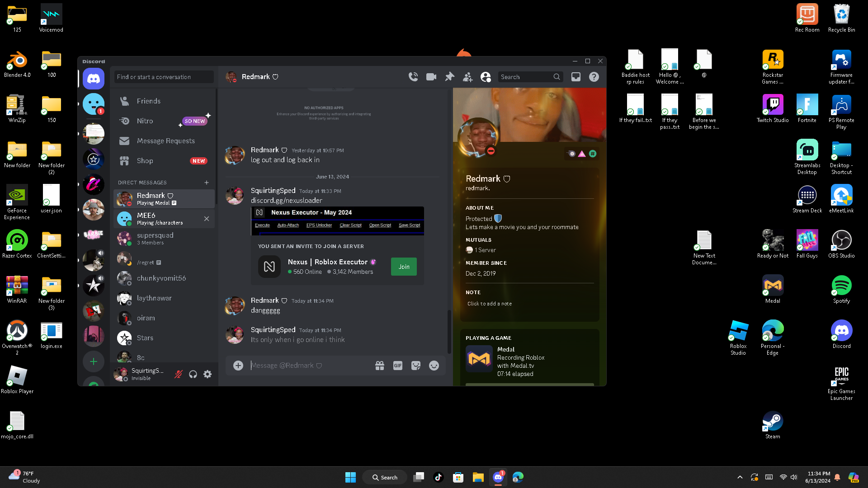Create a new direct message
Viewport: 868px width, 488px height.
point(207,183)
